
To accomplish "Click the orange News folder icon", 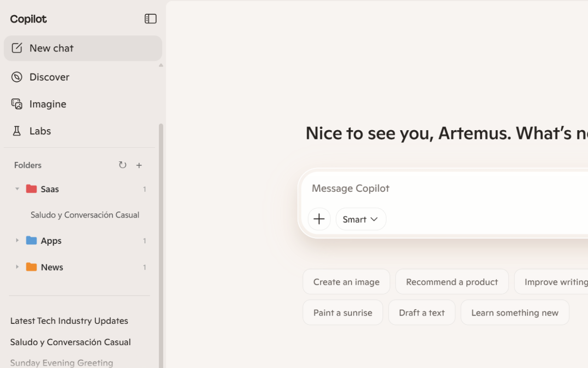I will click(x=31, y=267).
